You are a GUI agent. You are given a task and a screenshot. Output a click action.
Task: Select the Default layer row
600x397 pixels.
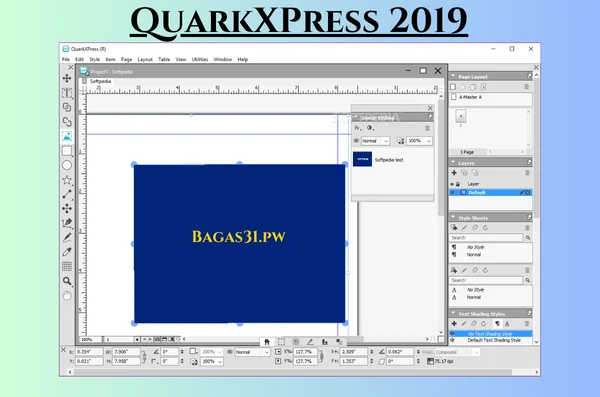[x=491, y=193]
